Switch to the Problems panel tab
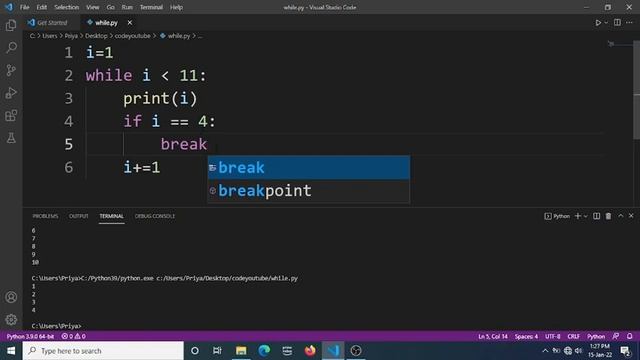Viewport: 640px width, 360px height. pos(45,216)
